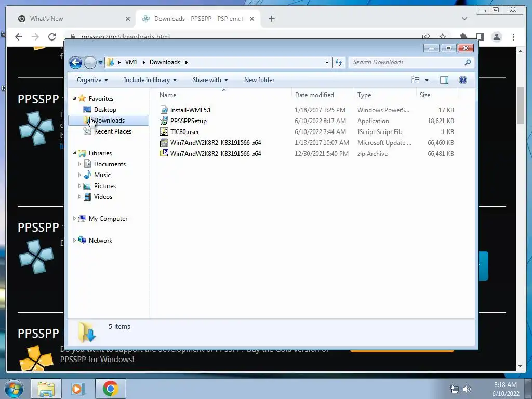Select Desktop in Favorites
This screenshot has width=532, height=399.
[x=105, y=110]
